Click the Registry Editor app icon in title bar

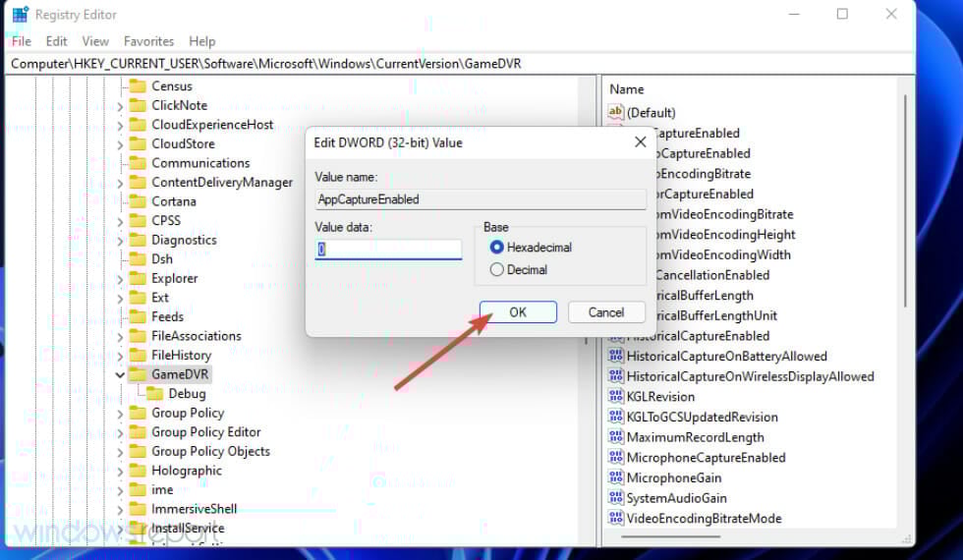[x=21, y=14]
